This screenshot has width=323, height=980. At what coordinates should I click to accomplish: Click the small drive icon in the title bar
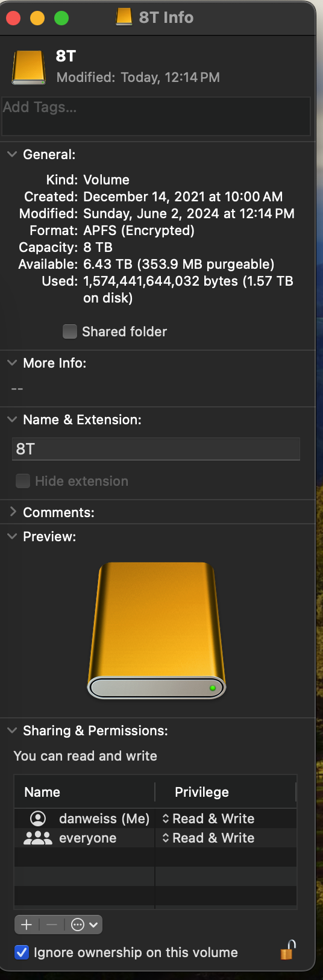coord(124,17)
